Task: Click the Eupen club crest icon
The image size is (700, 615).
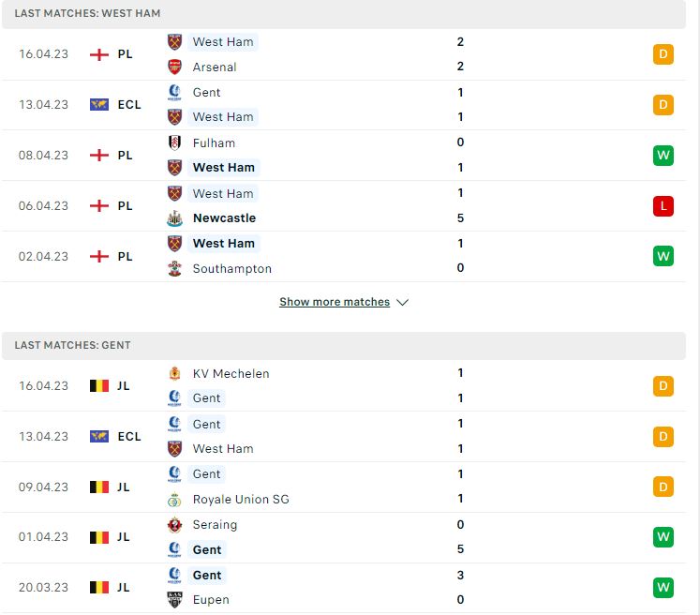Action: pyautogui.click(x=174, y=600)
